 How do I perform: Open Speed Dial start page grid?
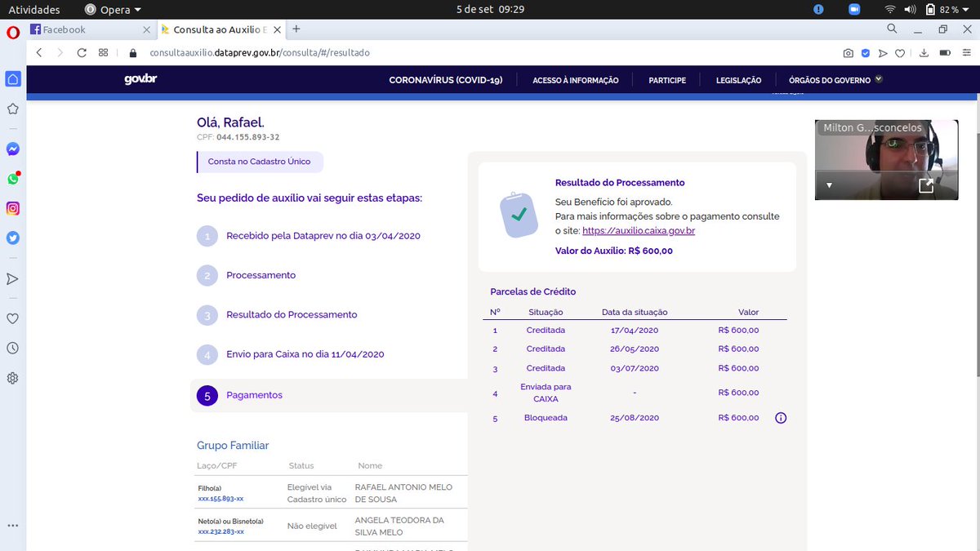pyautogui.click(x=103, y=52)
